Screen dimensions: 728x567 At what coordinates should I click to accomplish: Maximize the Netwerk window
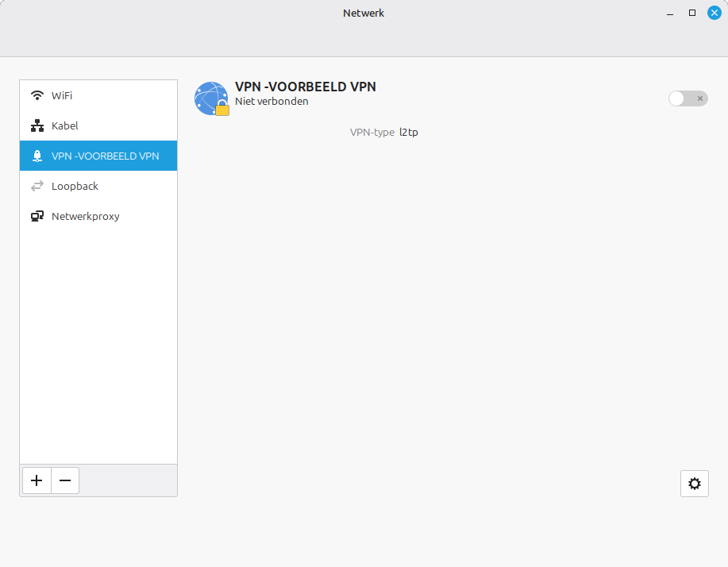[692, 13]
